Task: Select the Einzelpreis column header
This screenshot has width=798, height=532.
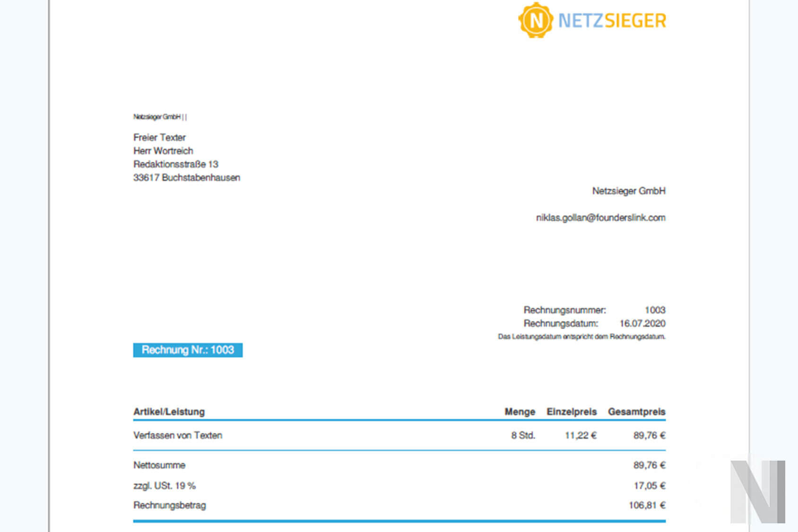Action: 571,412
